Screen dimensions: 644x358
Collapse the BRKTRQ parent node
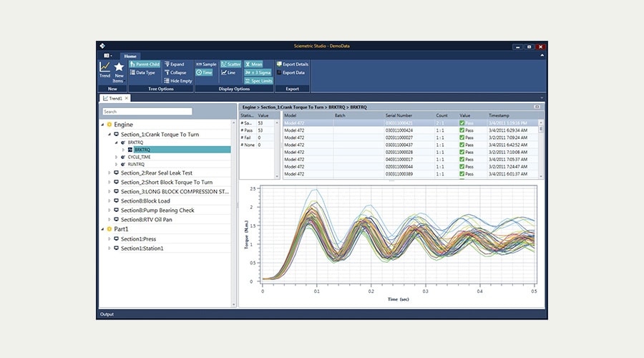[x=116, y=142]
